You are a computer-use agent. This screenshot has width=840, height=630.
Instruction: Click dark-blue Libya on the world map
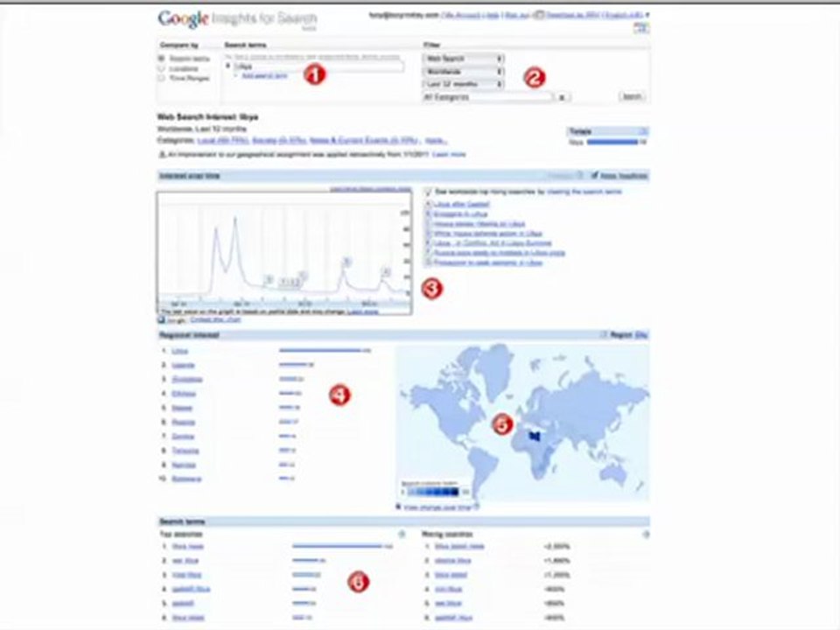click(x=534, y=436)
